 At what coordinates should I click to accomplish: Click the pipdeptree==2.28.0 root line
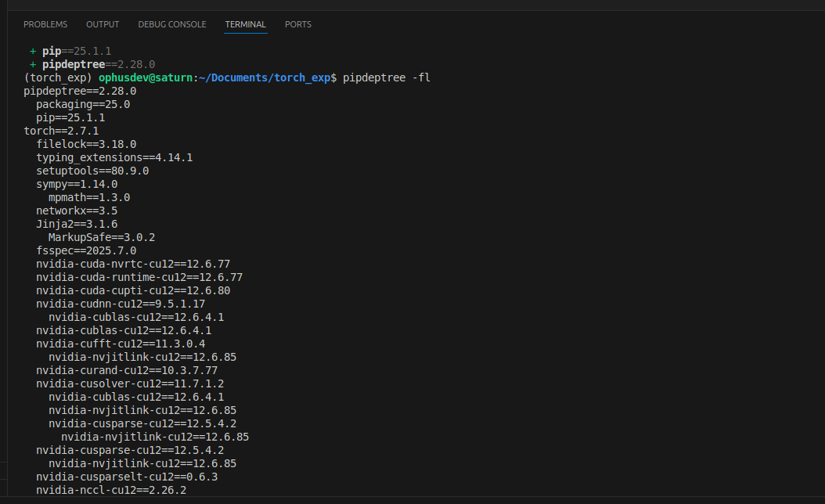(x=80, y=91)
